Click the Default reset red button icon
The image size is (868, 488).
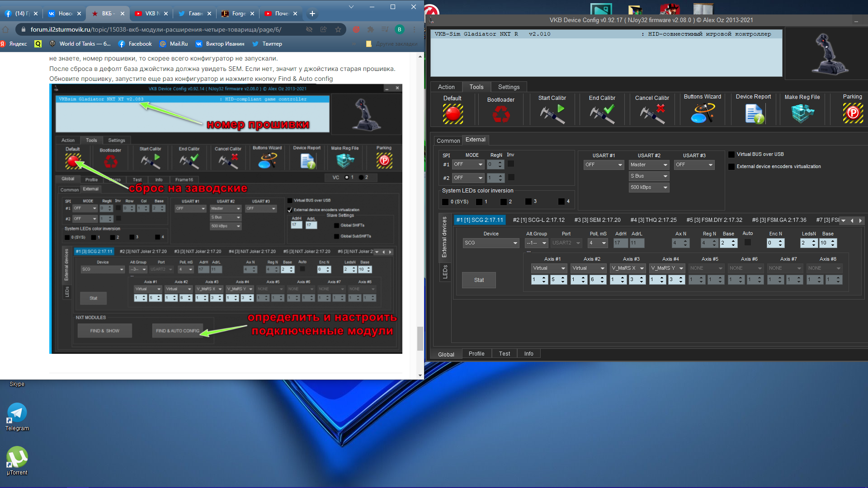coord(453,114)
